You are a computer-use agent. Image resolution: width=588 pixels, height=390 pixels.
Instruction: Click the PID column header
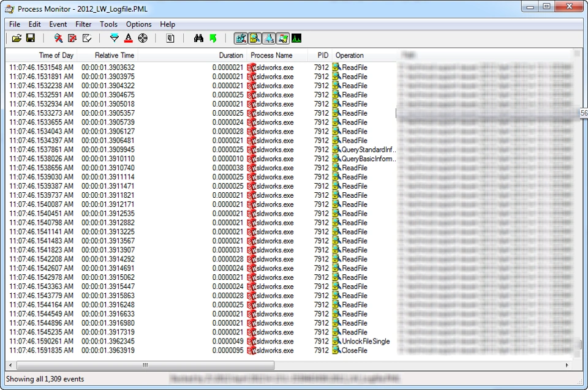point(320,55)
